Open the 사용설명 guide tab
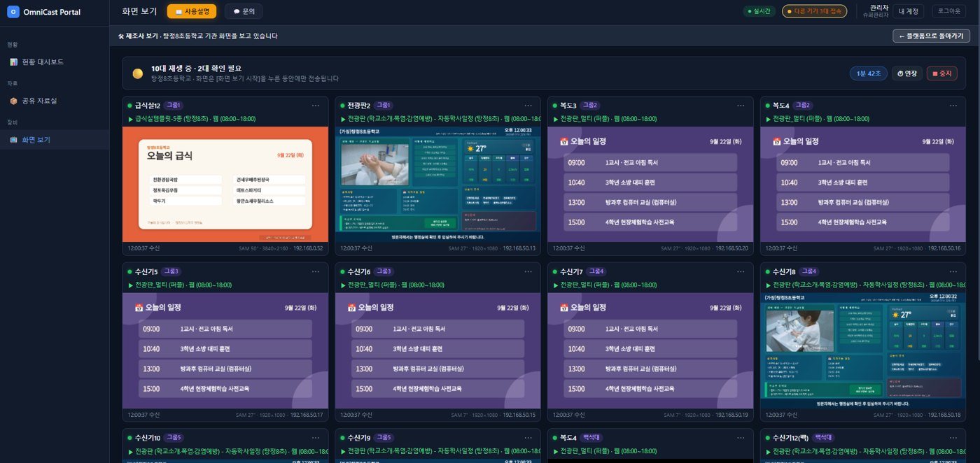 [x=192, y=11]
